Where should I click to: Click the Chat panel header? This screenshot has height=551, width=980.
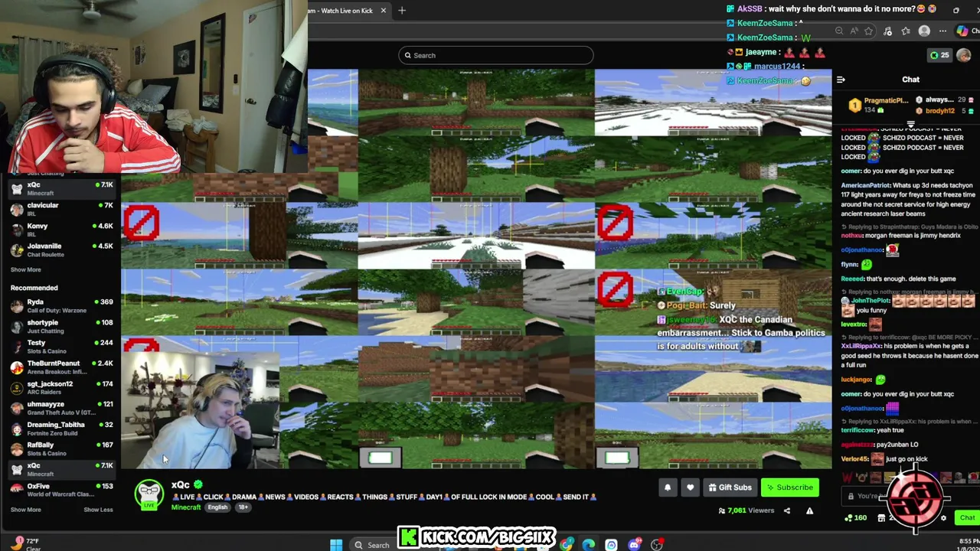click(x=910, y=80)
